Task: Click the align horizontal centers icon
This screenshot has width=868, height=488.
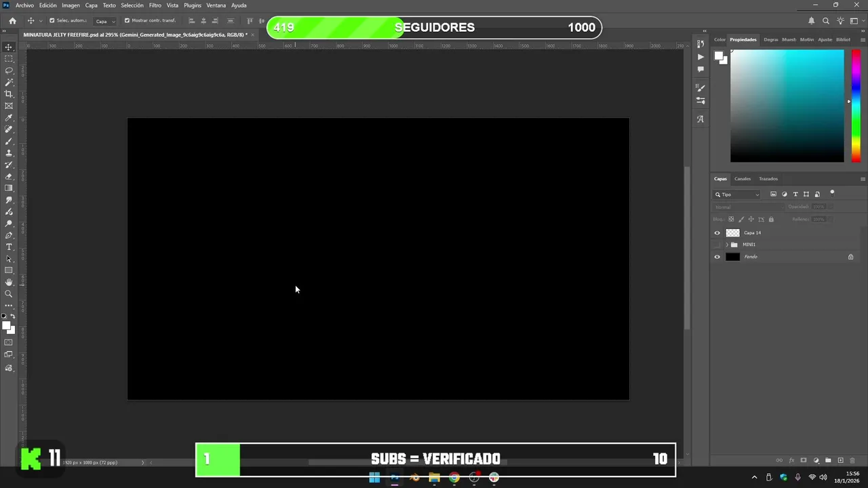Action: [x=203, y=21]
